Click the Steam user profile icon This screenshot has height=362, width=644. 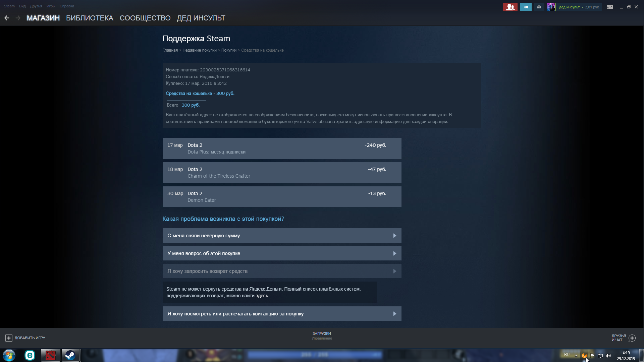pyautogui.click(x=551, y=7)
